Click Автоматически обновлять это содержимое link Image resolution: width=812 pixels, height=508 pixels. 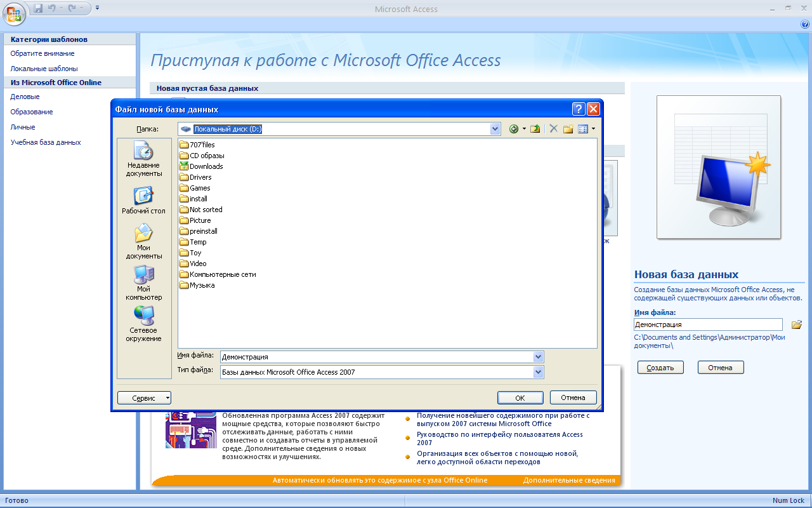[380, 481]
